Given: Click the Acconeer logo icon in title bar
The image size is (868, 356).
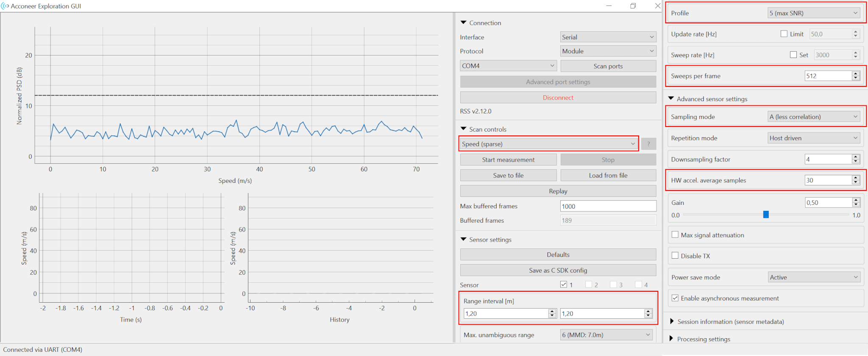Looking at the screenshot, I should click(x=5, y=6).
